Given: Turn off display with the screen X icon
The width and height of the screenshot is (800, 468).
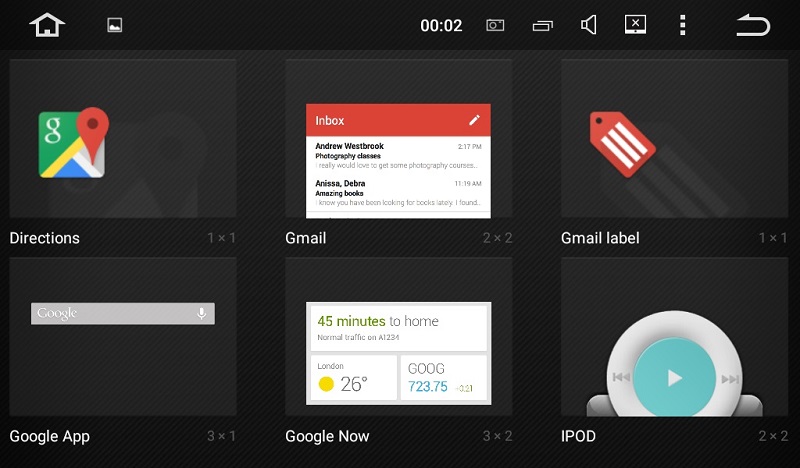Looking at the screenshot, I should (636, 25).
